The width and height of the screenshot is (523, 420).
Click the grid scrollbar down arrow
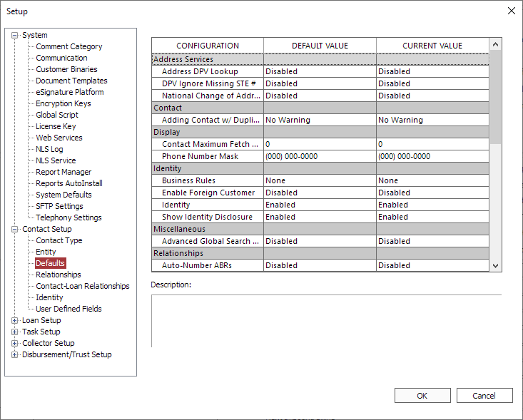(x=495, y=266)
